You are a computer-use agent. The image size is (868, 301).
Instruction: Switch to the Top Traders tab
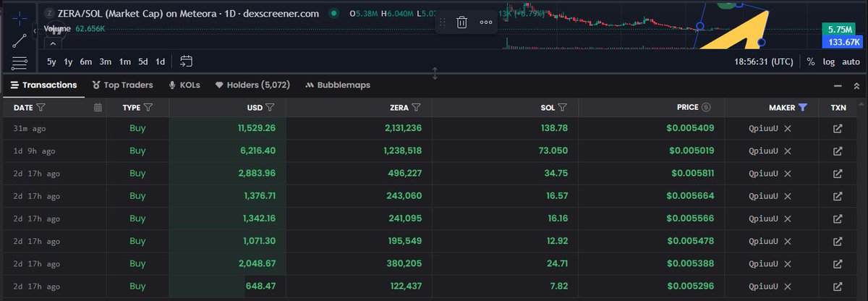123,85
